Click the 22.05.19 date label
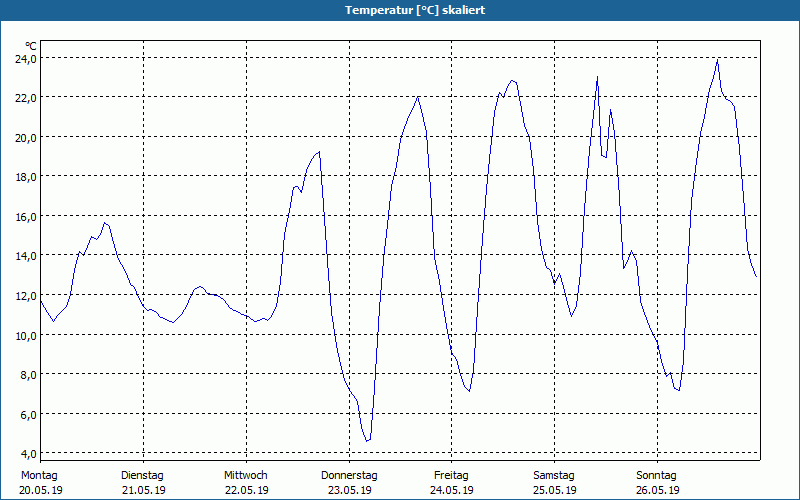This screenshot has width=800, height=500. point(247,490)
